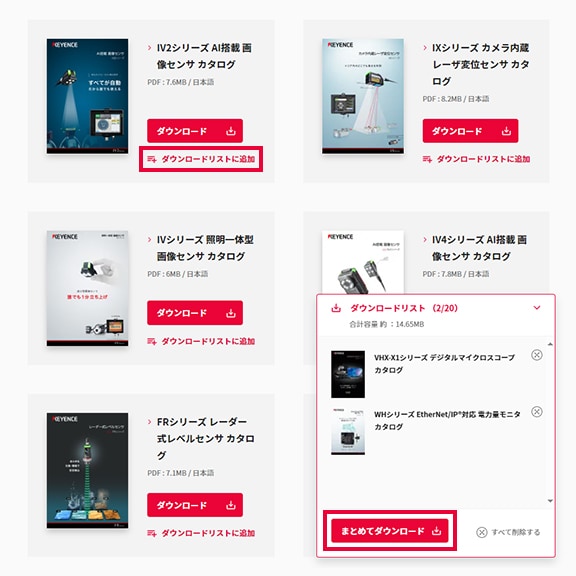Click the up arrow of list scrollbar

tap(550, 344)
